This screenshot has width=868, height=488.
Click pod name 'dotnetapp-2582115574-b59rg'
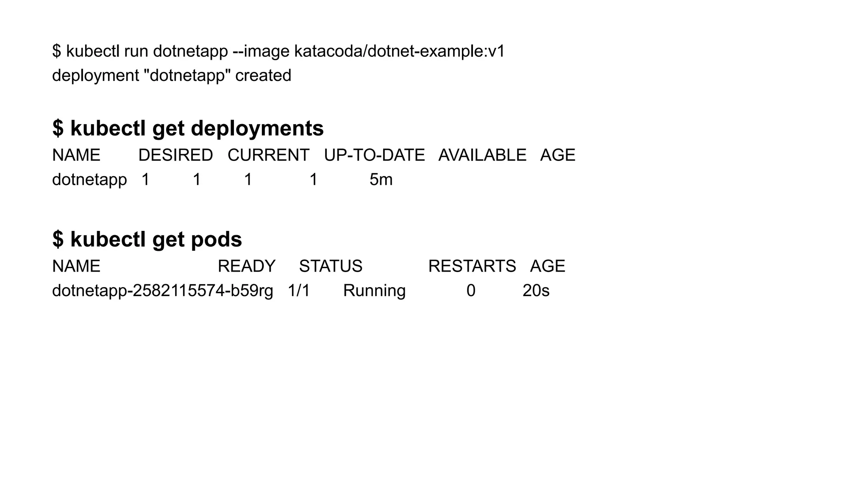tap(163, 291)
